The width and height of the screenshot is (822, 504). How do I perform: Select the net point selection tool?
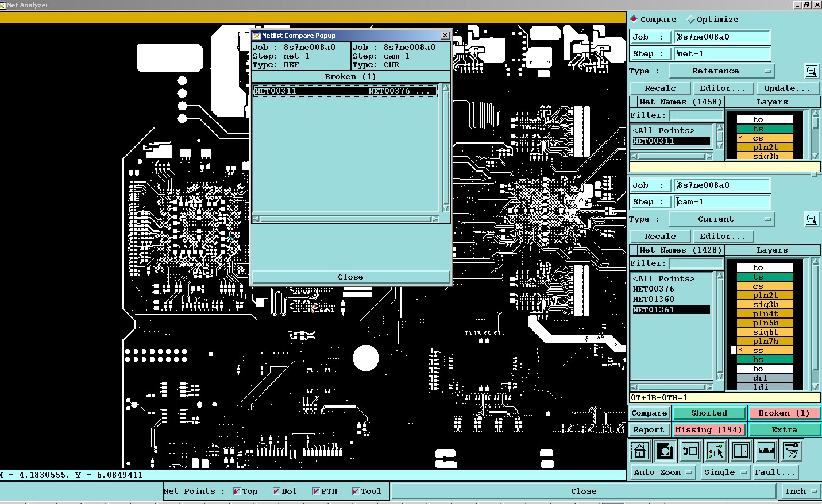point(716,451)
